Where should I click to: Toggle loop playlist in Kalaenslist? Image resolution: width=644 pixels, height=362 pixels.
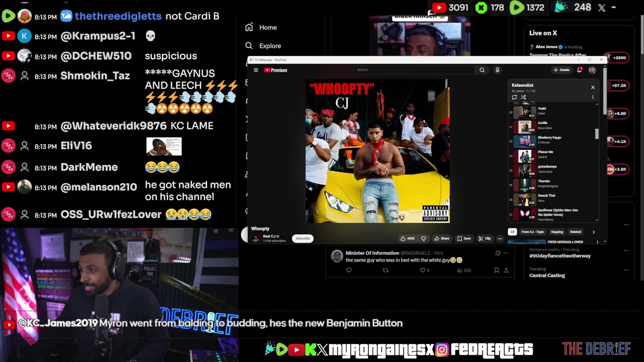[514, 98]
